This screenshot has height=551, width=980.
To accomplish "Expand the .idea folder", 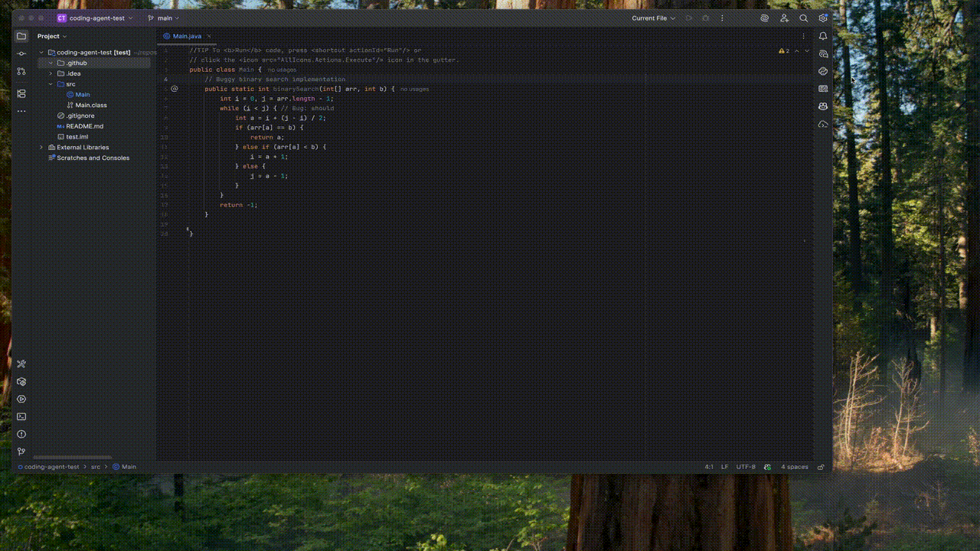I will 50,73.
